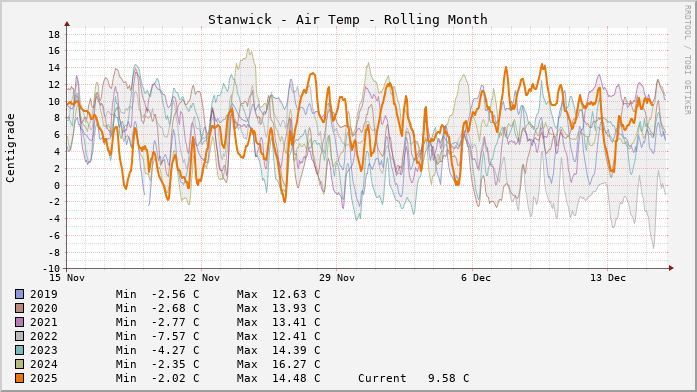Image resolution: width=697 pixels, height=392 pixels.
Task: Click the orange 2025 legend swatch
Action: pos(20,378)
